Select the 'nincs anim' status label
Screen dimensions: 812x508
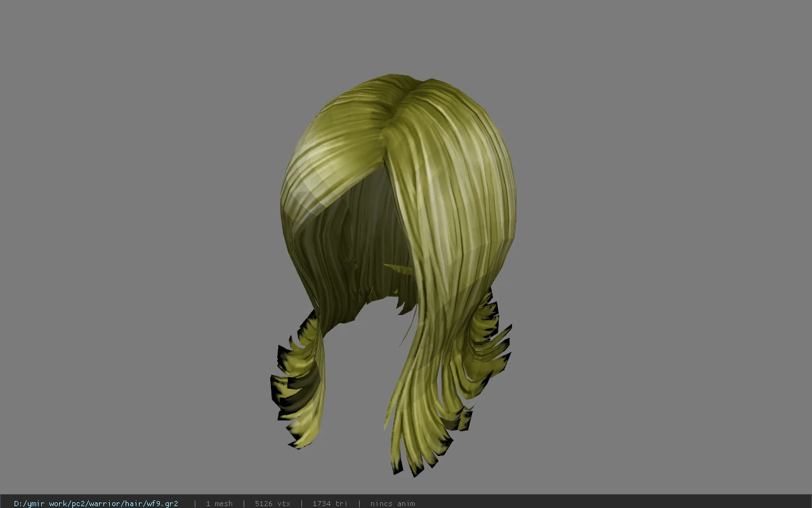(x=393, y=504)
